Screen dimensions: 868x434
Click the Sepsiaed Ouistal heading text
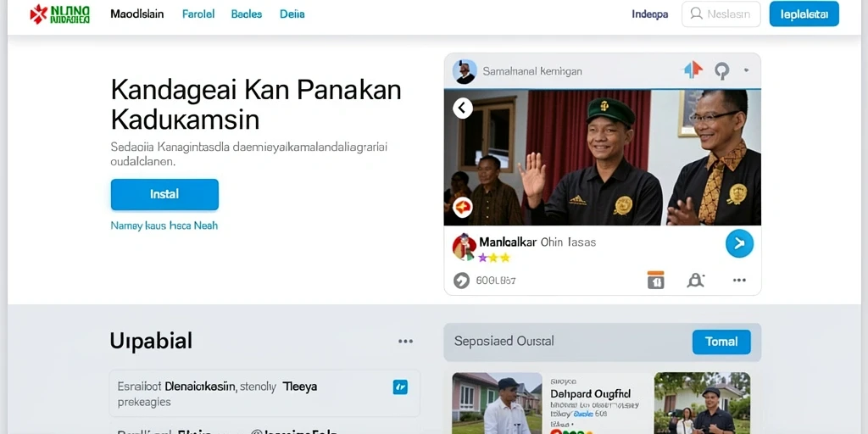504,341
